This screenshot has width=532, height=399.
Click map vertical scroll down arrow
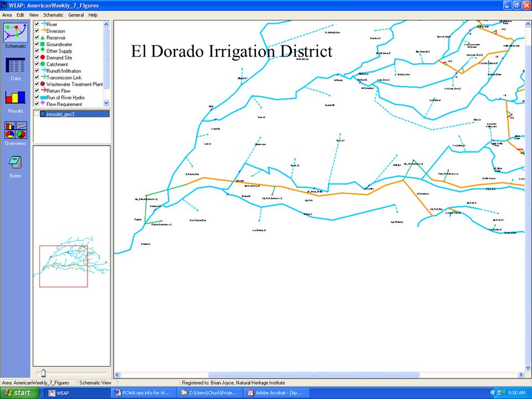[x=528, y=367]
